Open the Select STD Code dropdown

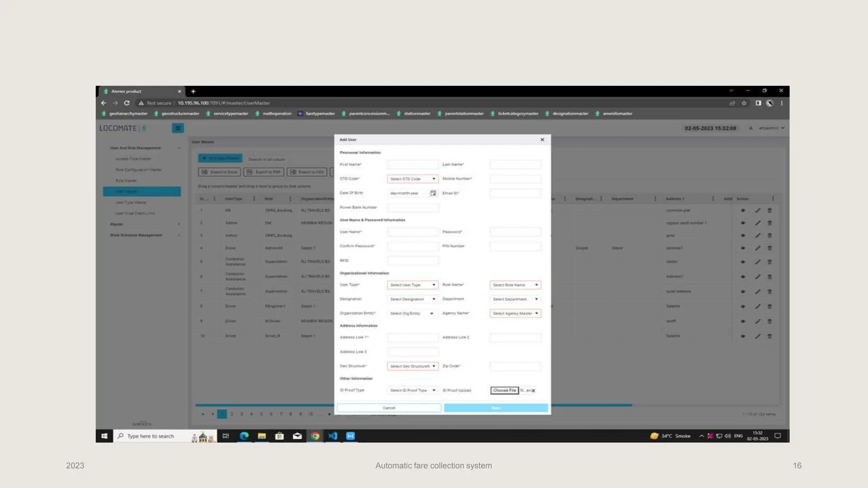point(412,179)
